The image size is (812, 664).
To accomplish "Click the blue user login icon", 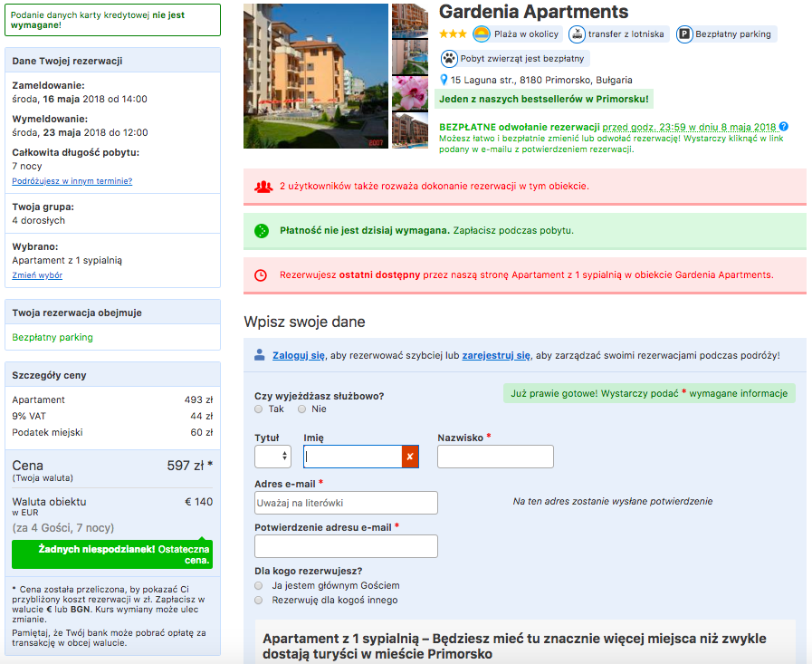I will pyautogui.click(x=260, y=355).
